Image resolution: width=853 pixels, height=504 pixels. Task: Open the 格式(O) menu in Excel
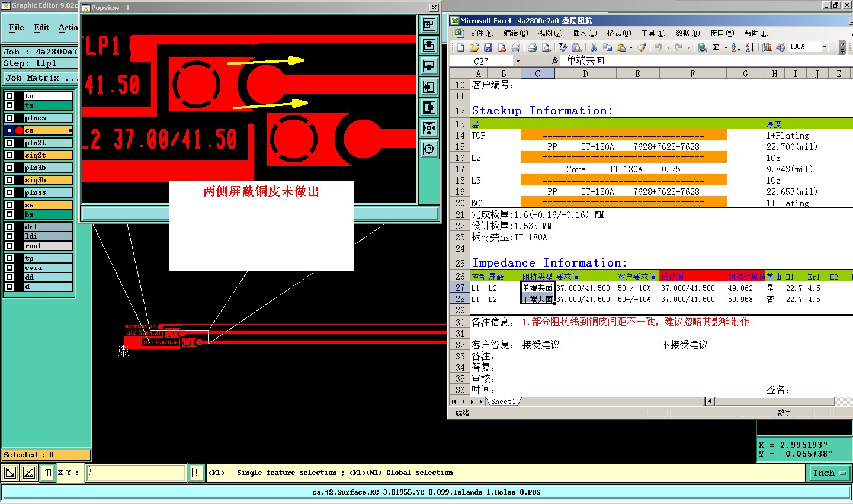pos(618,33)
